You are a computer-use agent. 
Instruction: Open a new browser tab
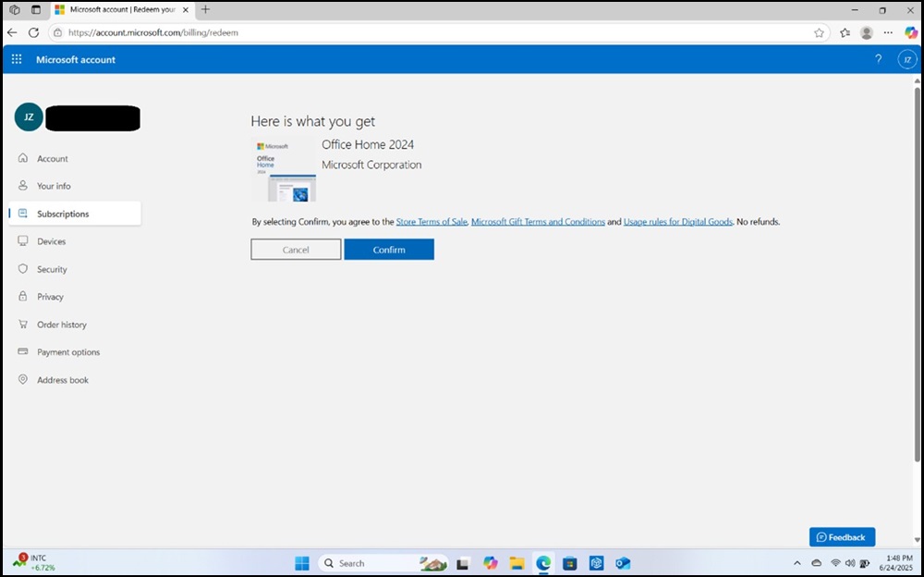click(x=205, y=10)
